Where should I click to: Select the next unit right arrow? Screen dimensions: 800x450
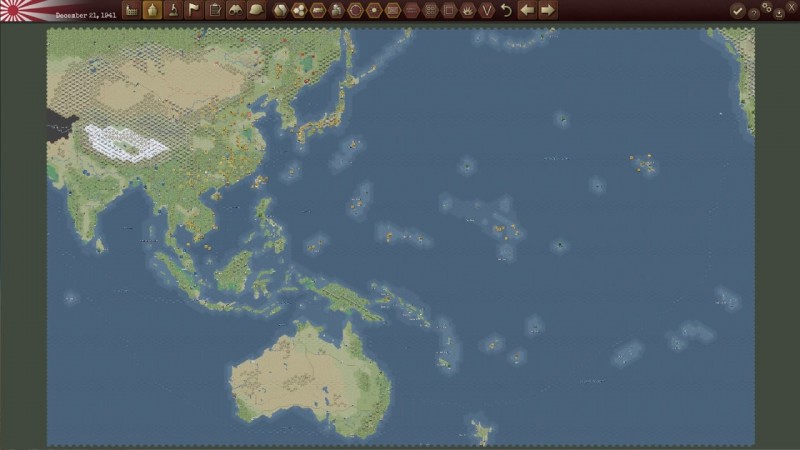pyautogui.click(x=547, y=10)
